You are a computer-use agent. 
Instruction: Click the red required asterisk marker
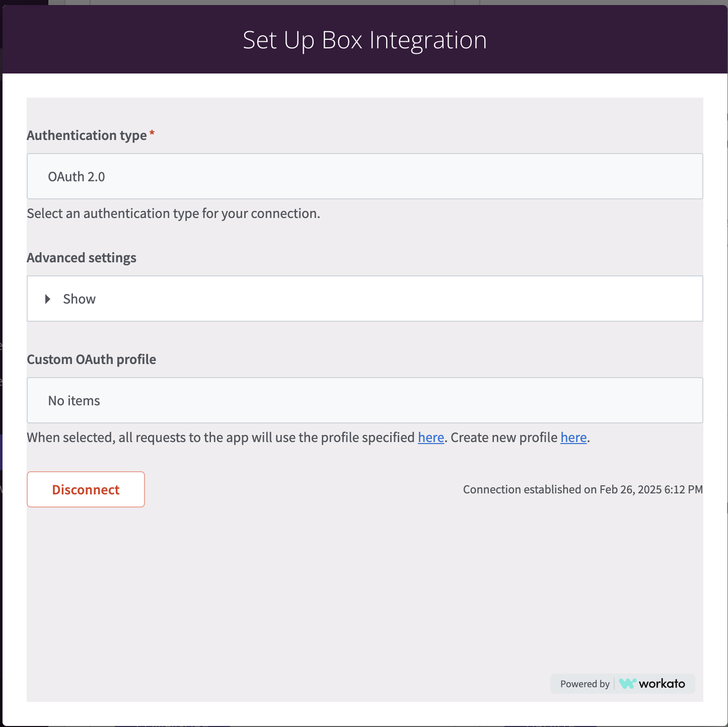pos(152,133)
